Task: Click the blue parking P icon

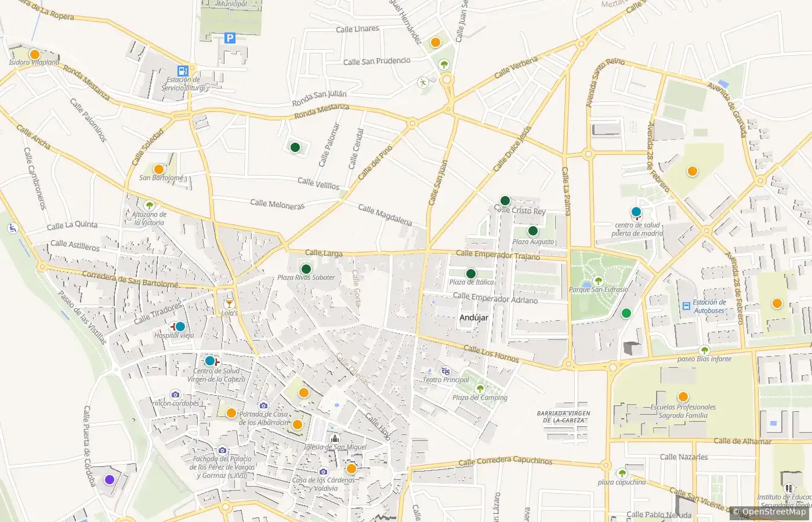Action: tap(230, 38)
